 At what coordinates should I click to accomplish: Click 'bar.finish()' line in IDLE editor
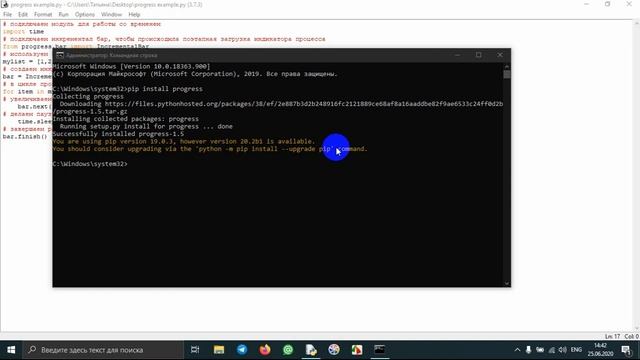[x=25, y=136]
